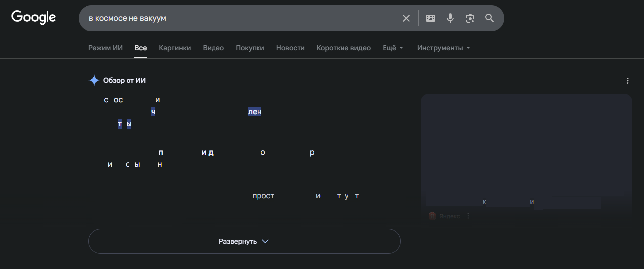
Task: Click the sparkle icon beside Обзор от ИИ
Action: click(94, 80)
